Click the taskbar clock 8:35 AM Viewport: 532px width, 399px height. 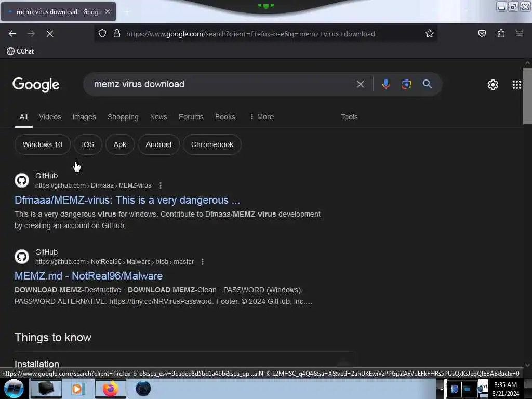click(x=506, y=389)
